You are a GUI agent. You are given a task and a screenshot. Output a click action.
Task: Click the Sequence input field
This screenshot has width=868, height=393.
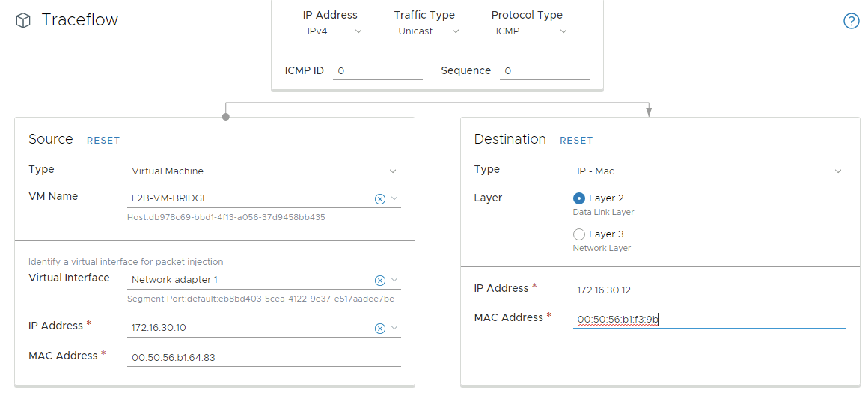544,71
